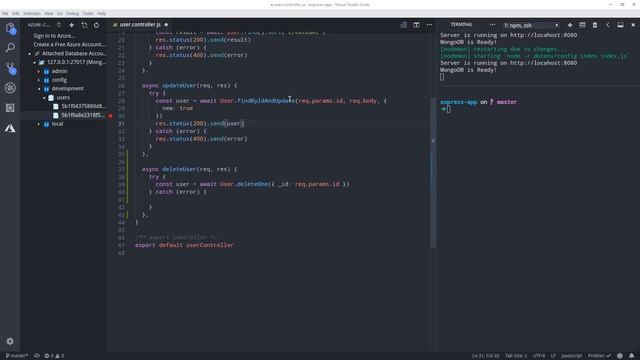Click the unsaved dot on user.controller.js tab
This screenshot has width=640, height=360.
click(166, 25)
